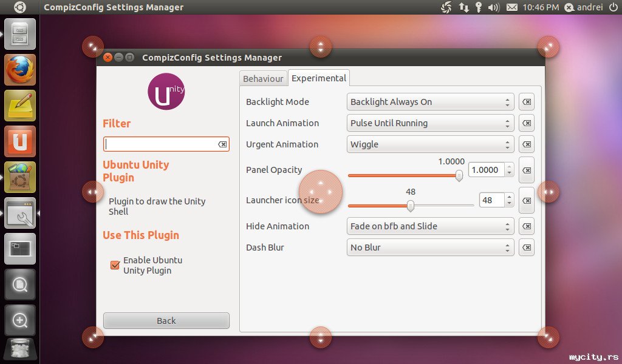Reset Dash Blur setting icon
The height and width of the screenshot is (364, 622).
527,248
